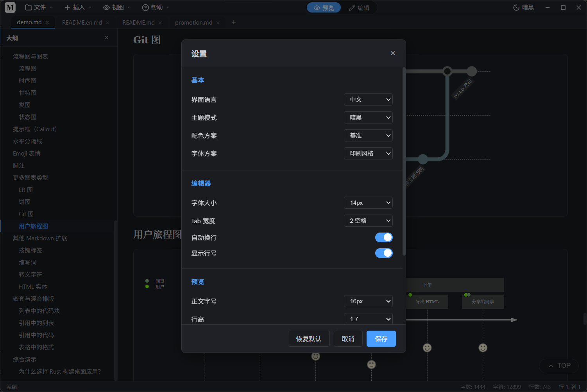The width and height of the screenshot is (587, 392).
Task: Select 水平分隔线 in outline
Action: 27,141
